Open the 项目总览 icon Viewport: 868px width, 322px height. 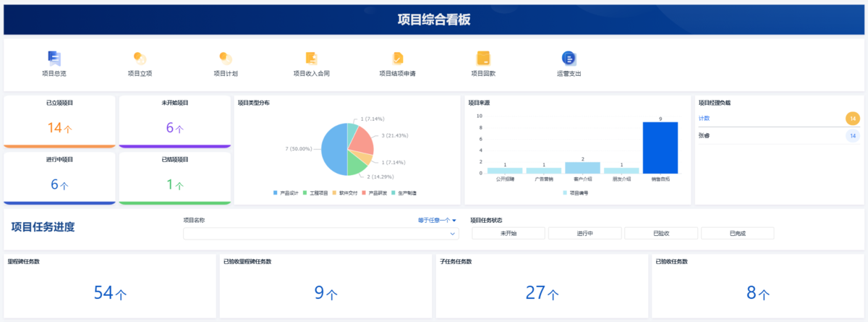tap(54, 58)
